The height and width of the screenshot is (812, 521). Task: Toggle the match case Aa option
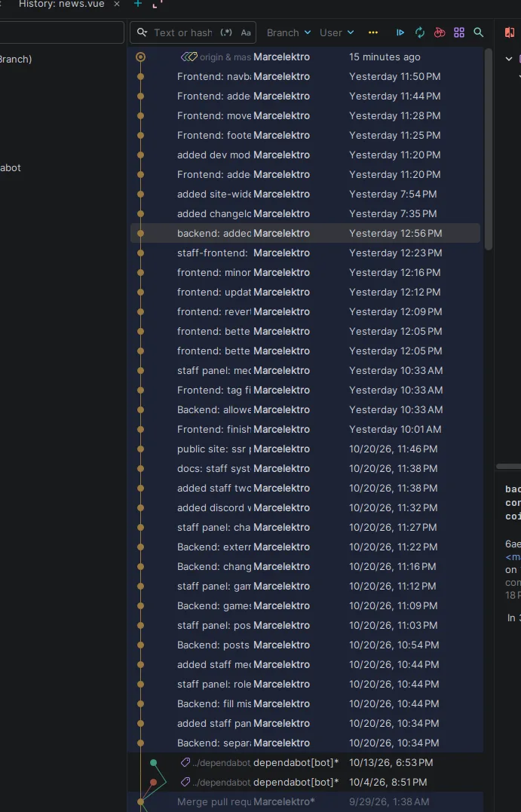click(x=246, y=32)
